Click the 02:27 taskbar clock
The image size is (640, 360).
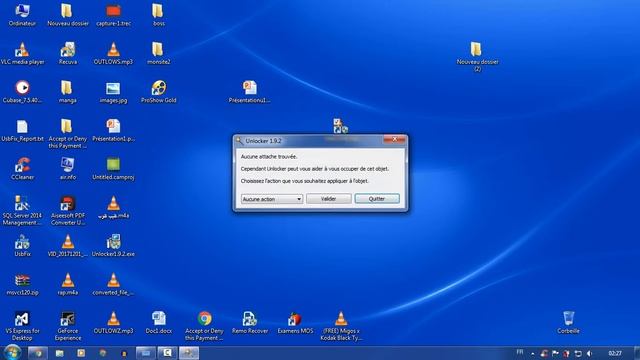tap(615, 353)
